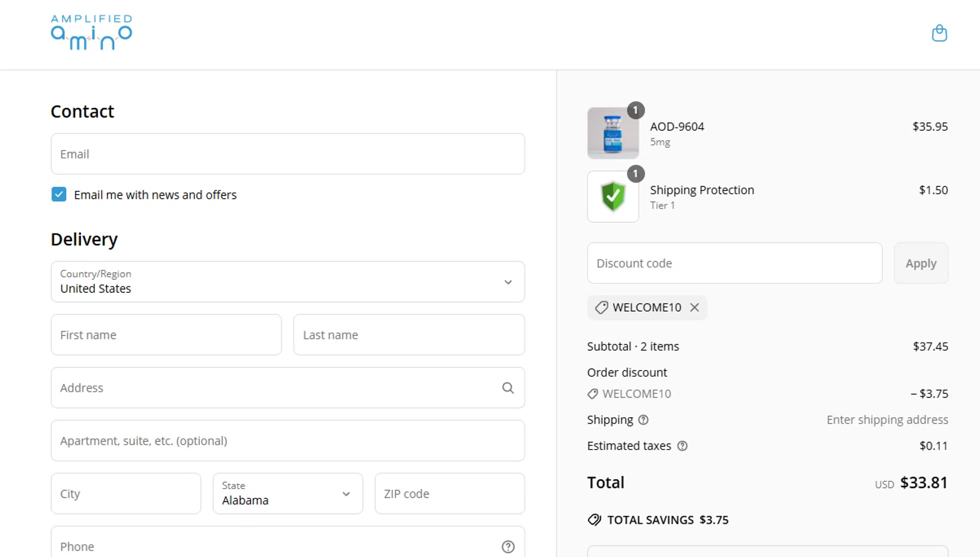Click the Apply discount button
The image size is (980, 557).
pyautogui.click(x=921, y=263)
